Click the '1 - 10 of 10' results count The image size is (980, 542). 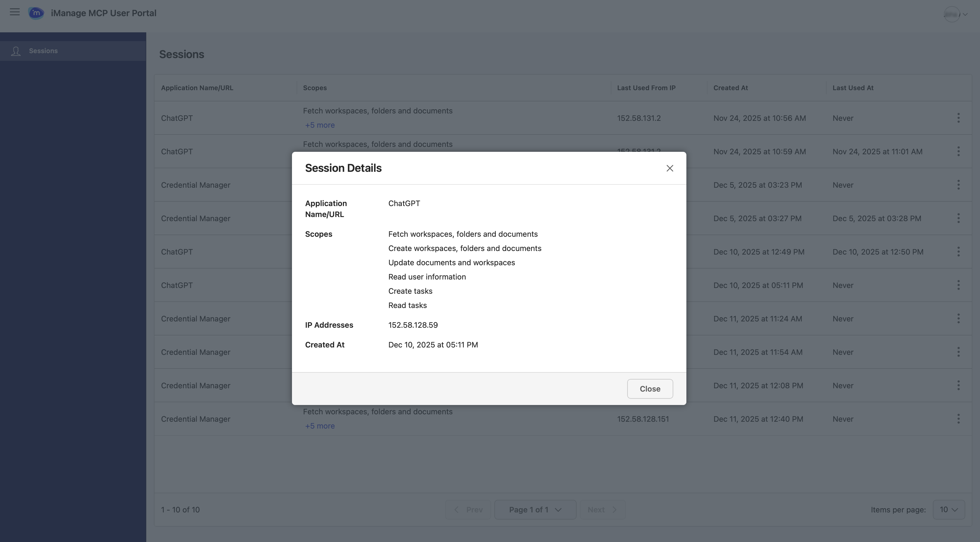click(180, 510)
